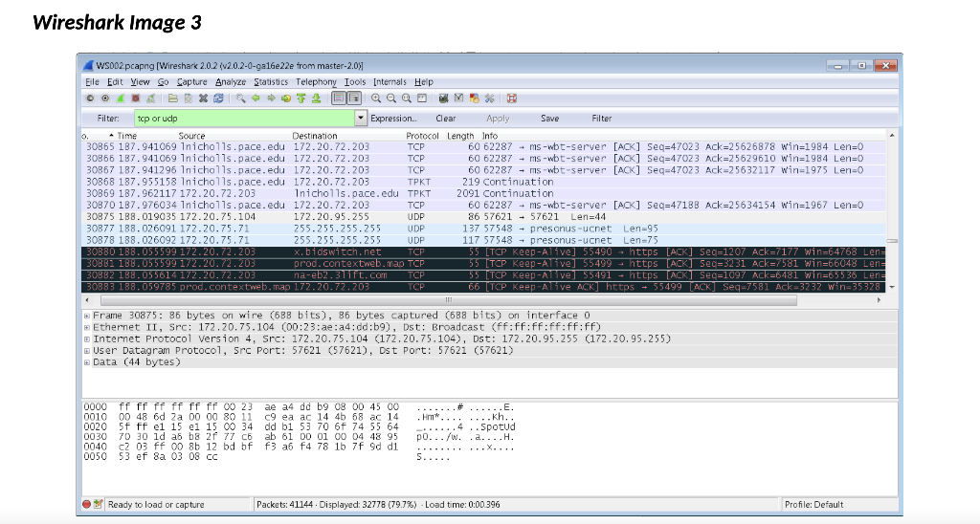
Task: Go to packet number icon
Action: pyautogui.click(x=286, y=98)
